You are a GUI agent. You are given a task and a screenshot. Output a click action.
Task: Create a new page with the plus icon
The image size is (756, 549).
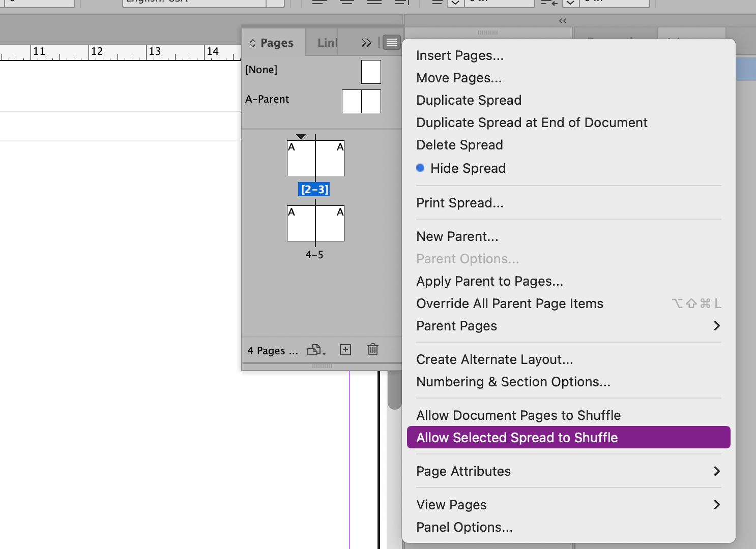click(x=345, y=349)
